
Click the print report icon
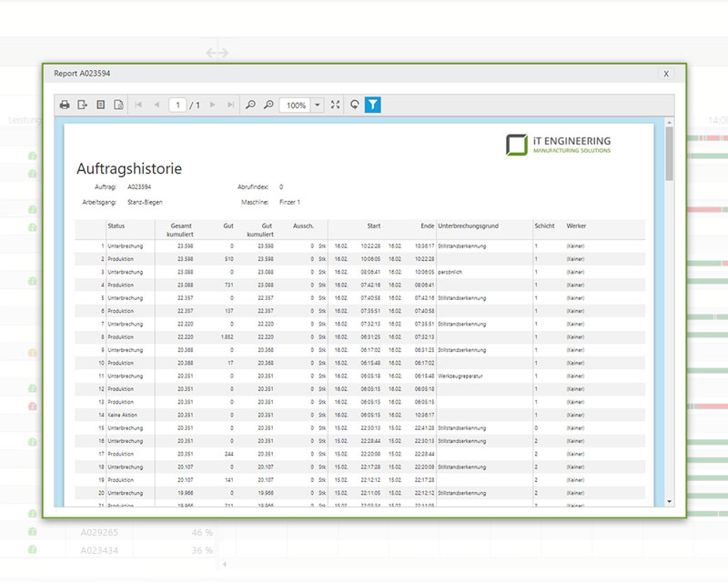pos(65,105)
